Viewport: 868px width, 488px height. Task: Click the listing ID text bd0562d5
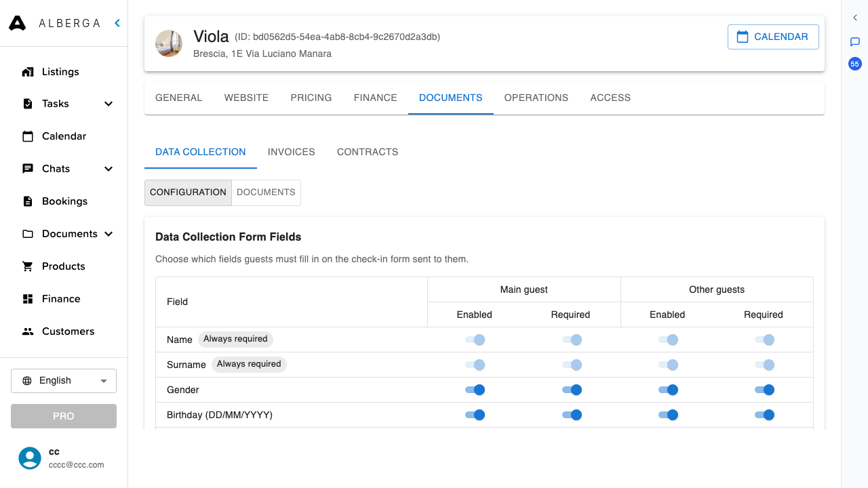(x=338, y=37)
